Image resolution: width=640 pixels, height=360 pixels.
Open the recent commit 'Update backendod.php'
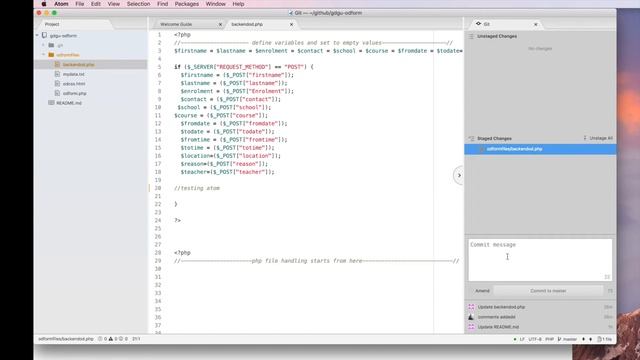coord(501,307)
